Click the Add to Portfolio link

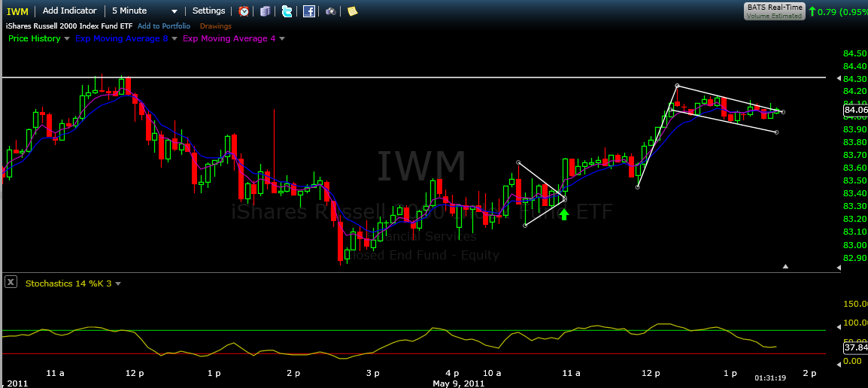[163, 26]
